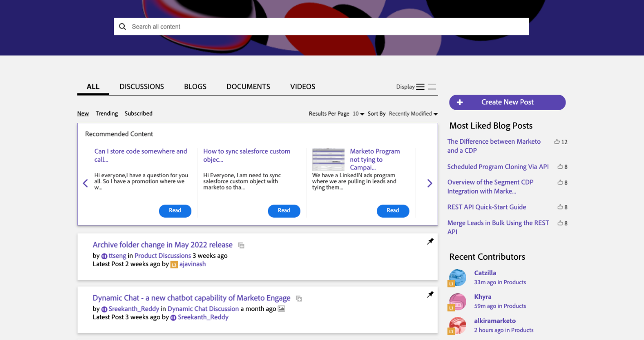Open Sreekanth_Reddy link in the "by" line
This screenshot has height=340, width=644.
pos(134,309)
